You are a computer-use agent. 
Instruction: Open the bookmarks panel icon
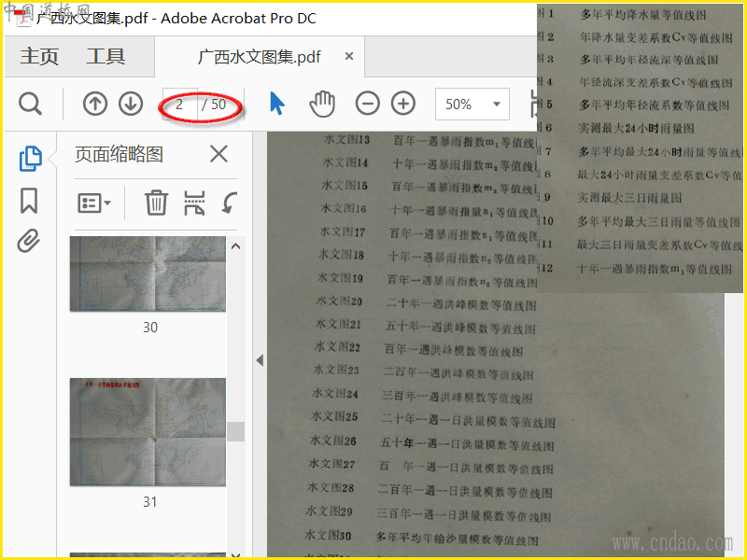click(x=29, y=201)
